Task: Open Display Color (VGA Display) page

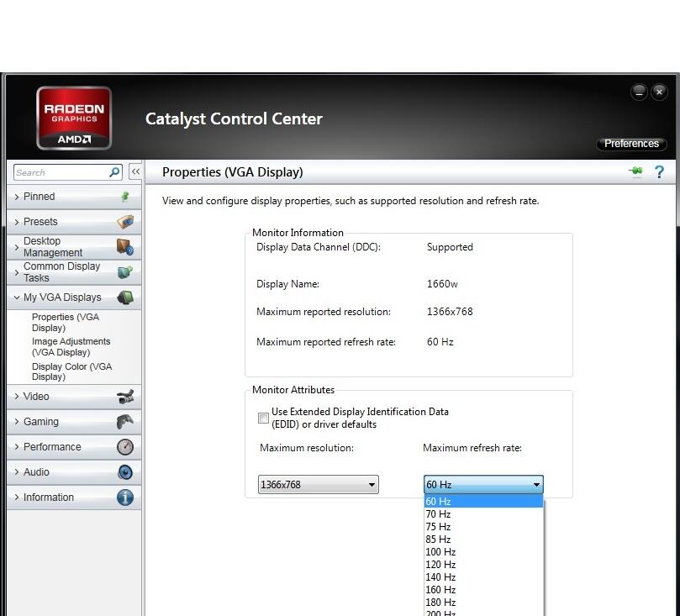Action: [x=72, y=371]
